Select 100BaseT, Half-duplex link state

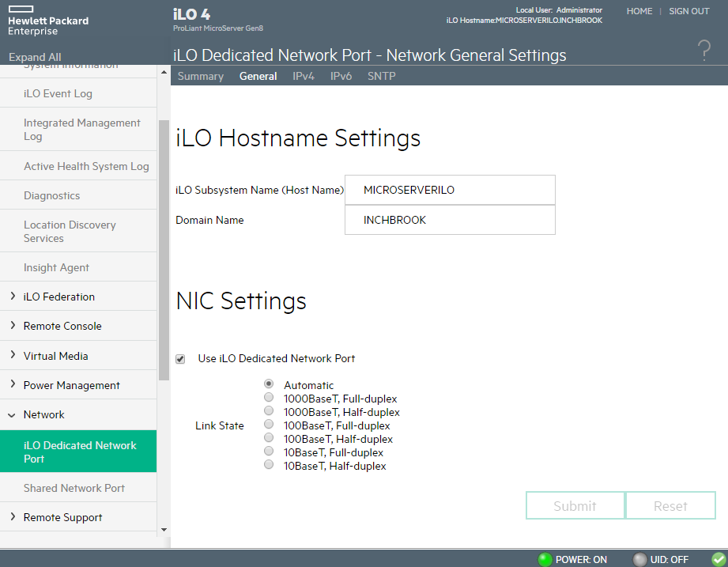point(269,438)
